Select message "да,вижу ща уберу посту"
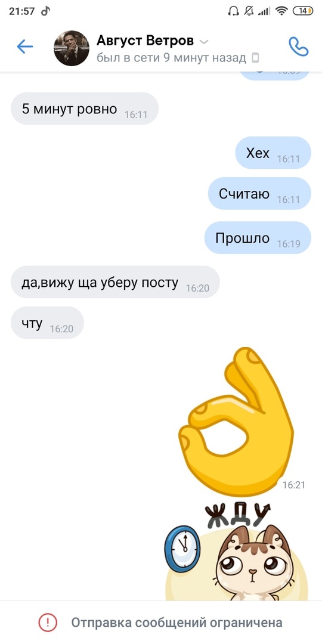 click(115, 282)
